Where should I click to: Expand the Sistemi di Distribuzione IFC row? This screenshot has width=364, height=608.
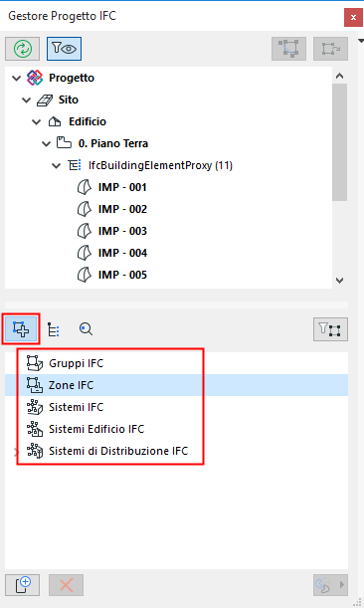[16, 452]
